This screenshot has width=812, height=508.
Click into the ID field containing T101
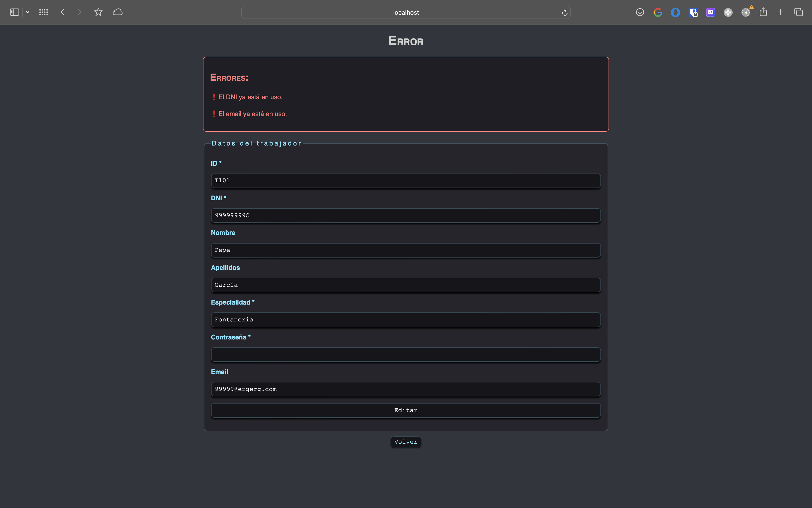point(406,181)
